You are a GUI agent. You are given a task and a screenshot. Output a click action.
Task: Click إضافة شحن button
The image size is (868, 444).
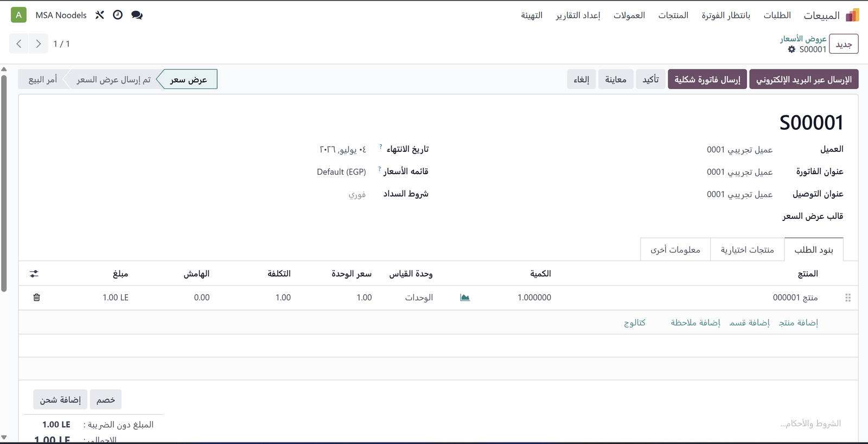coord(60,399)
